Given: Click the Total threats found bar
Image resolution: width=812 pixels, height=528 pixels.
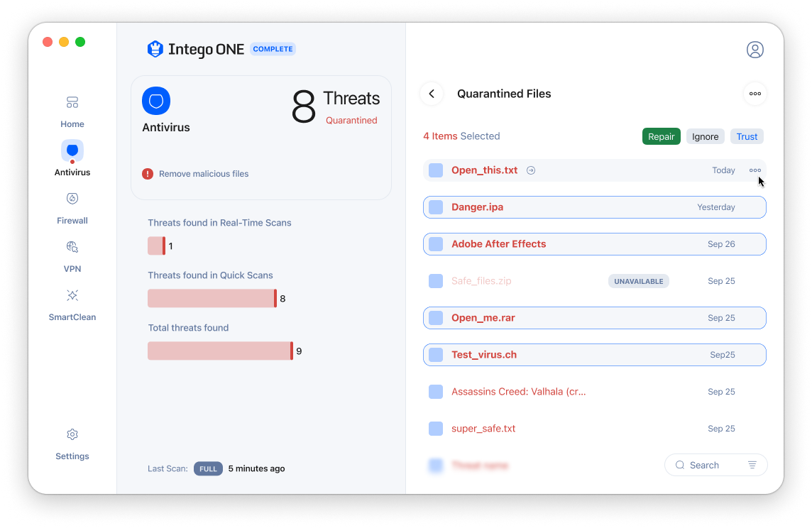Looking at the screenshot, I should tap(221, 351).
